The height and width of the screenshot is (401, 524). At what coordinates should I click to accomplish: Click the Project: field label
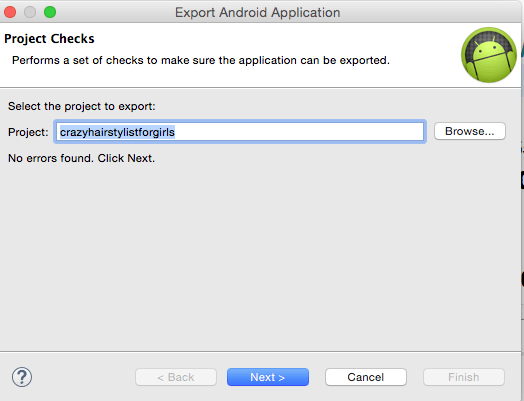coord(28,132)
